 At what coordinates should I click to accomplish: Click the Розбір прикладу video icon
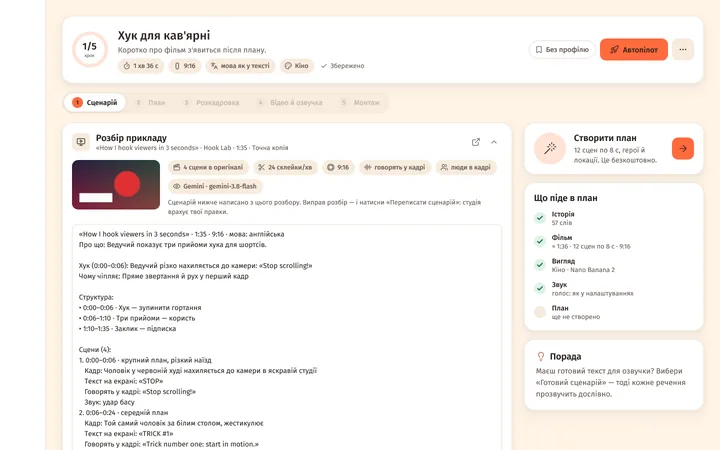pos(81,142)
